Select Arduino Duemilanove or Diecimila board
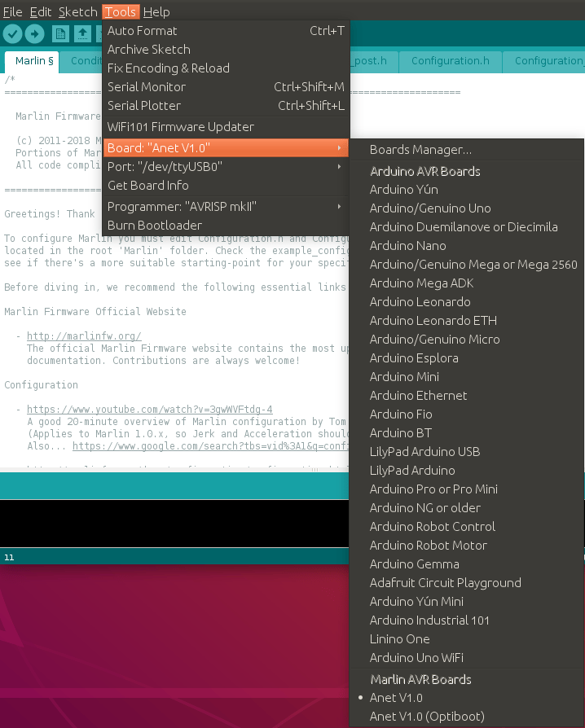 [x=467, y=227]
